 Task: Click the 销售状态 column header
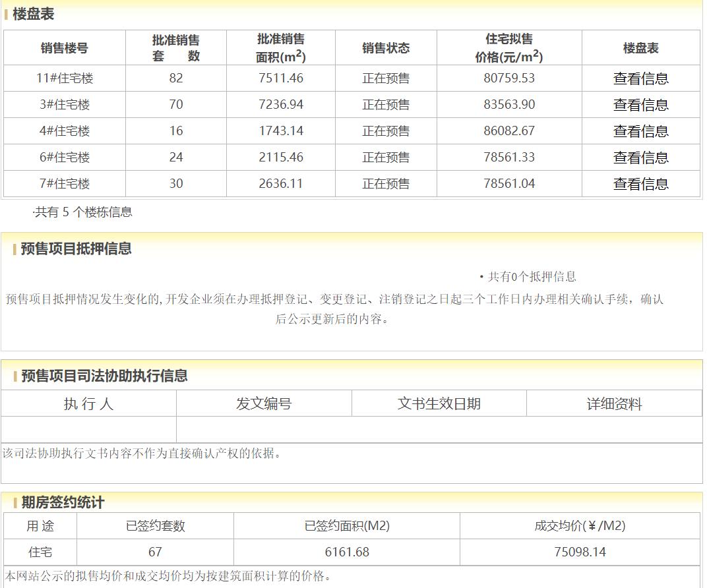386,47
